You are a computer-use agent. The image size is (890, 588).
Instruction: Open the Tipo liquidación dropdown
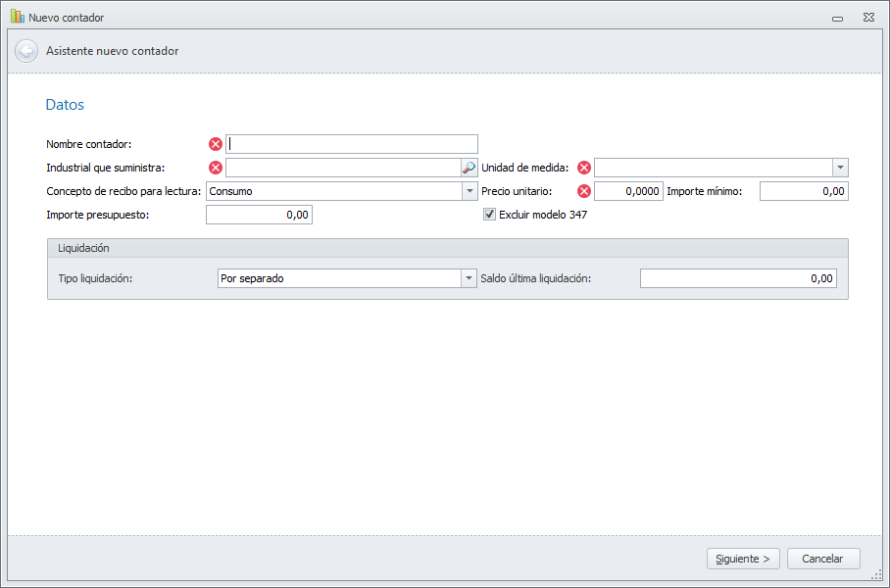coord(468,278)
